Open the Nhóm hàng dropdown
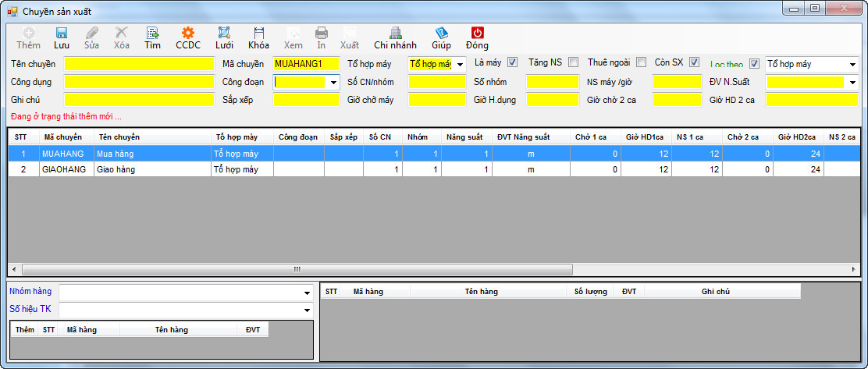Screen dimensions: 868x369 click(x=308, y=293)
